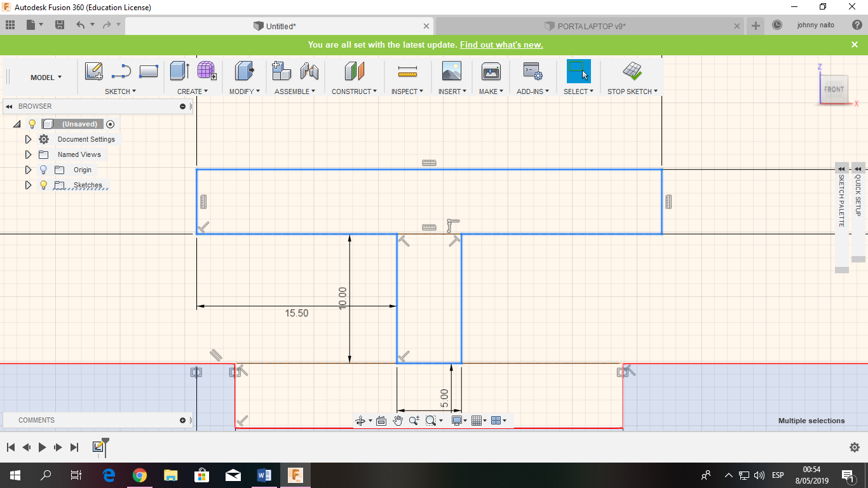Toggle Sketches folder visibility lightbulb
Viewport: 868px width, 488px height.
click(x=43, y=185)
